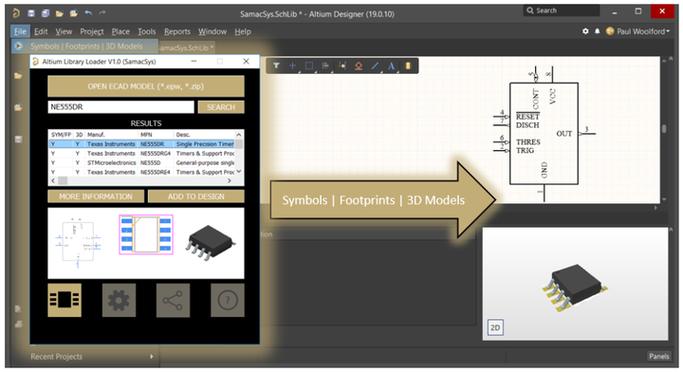Click the Open Project folder icon in title bar
Viewport: 683px width, 372px height.
(x=74, y=14)
